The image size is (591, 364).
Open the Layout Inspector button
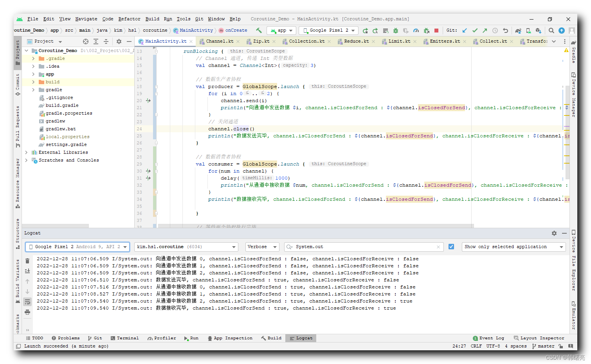pos(539,338)
